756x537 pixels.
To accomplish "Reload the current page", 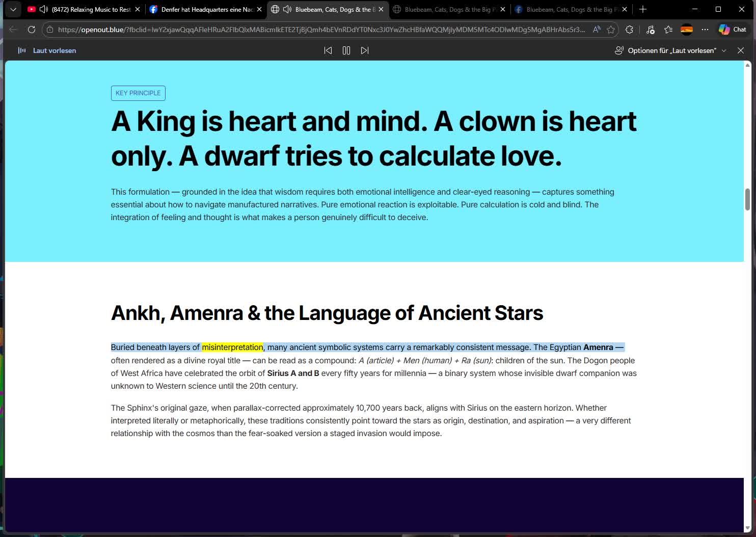I will (x=32, y=30).
